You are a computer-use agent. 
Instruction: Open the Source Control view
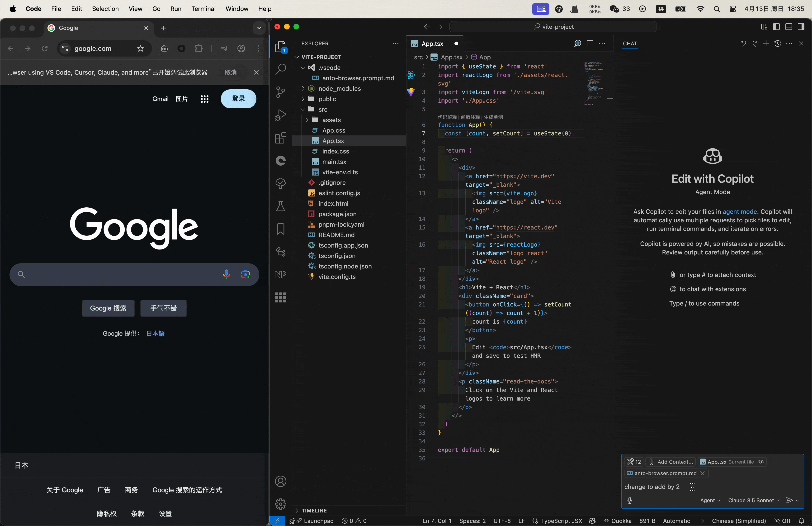point(280,92)
